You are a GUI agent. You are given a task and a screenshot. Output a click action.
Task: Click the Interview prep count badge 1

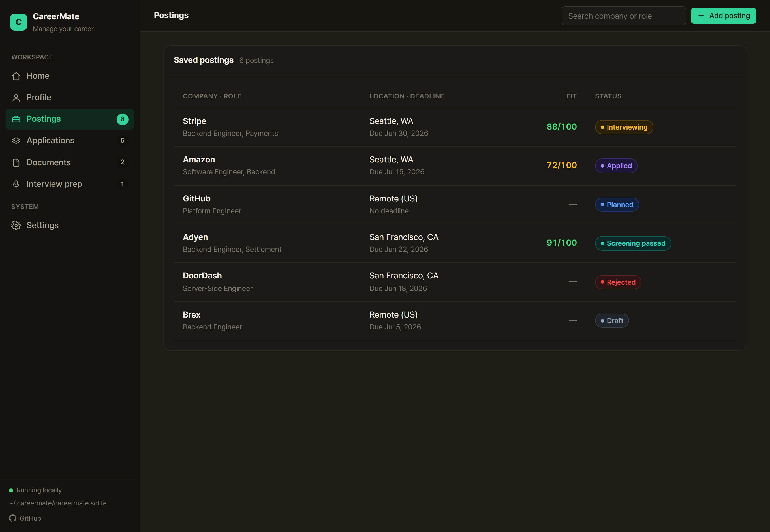(x=122, y=184)
